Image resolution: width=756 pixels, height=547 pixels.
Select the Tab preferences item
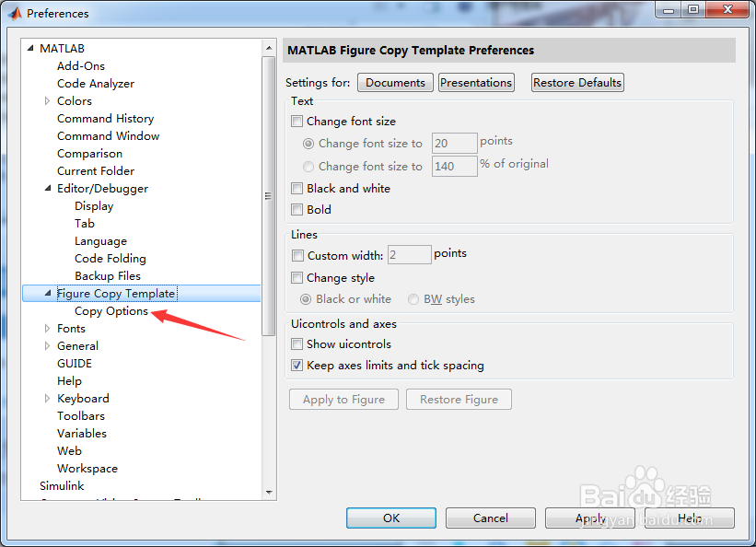point(85,224)
